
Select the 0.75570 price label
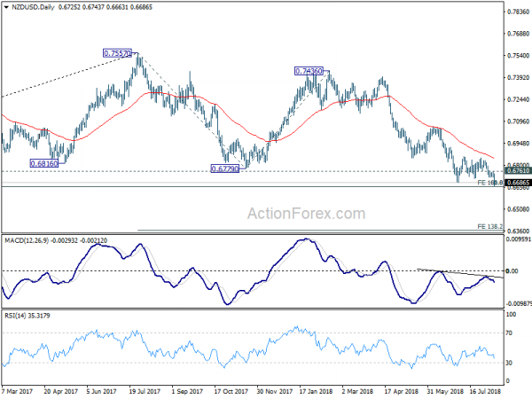point(117,53)
